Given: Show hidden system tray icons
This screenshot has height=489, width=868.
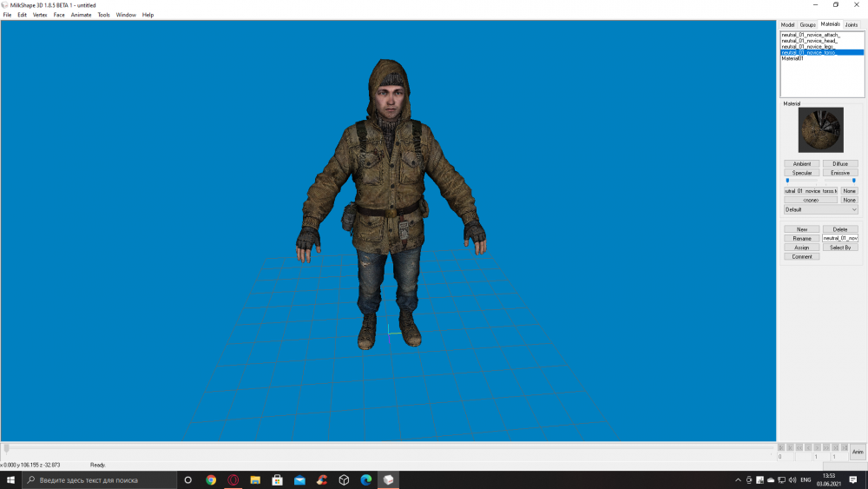Looking at the screenshot, I should [x=738, y=480].
